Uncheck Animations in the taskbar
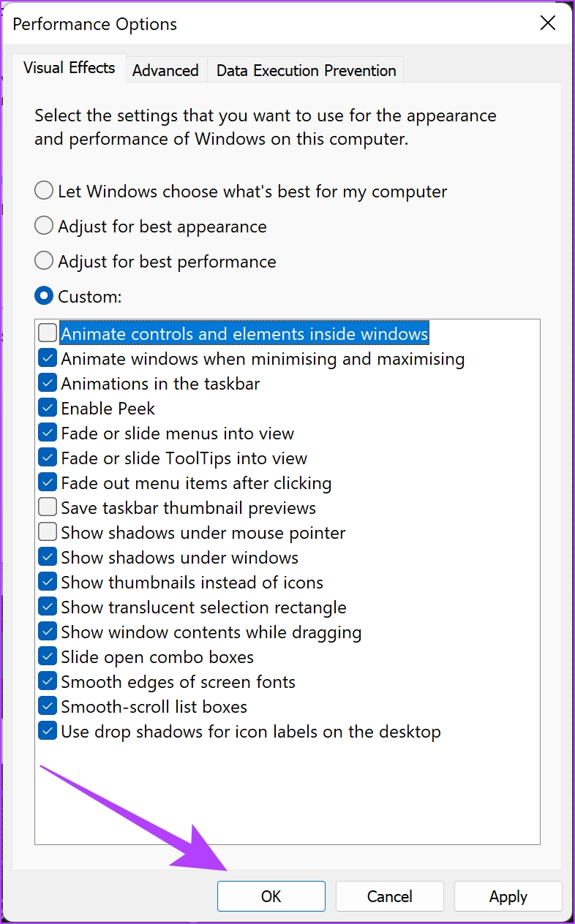 [48, 384]
